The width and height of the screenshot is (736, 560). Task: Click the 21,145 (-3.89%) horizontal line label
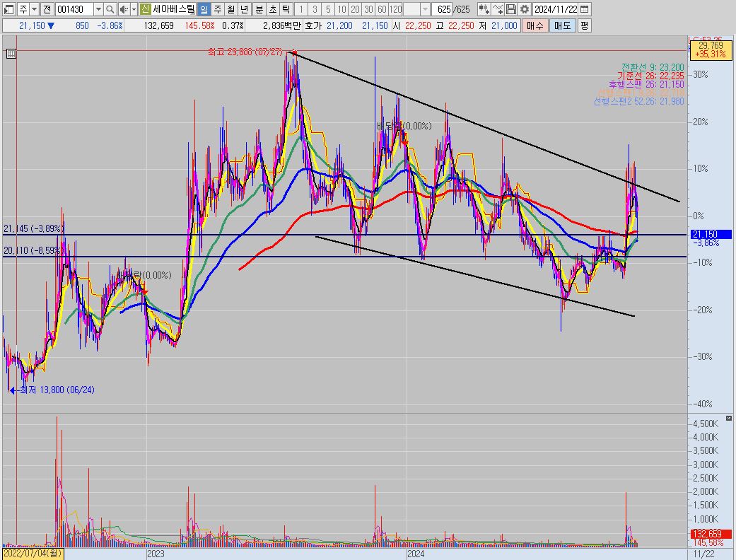(x=33, y=228)
